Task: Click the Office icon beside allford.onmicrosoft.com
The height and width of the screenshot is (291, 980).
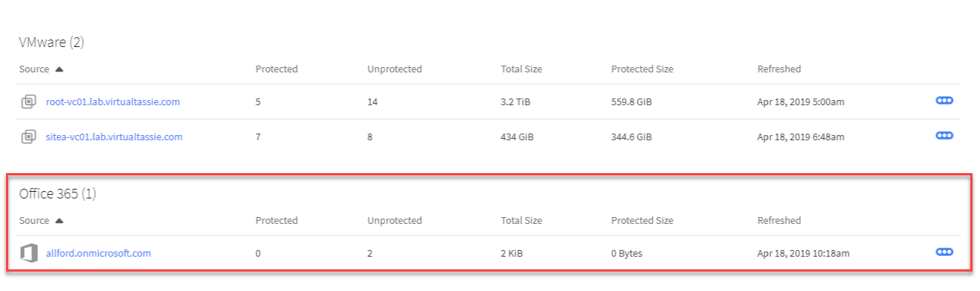Action: click(28, 254)
